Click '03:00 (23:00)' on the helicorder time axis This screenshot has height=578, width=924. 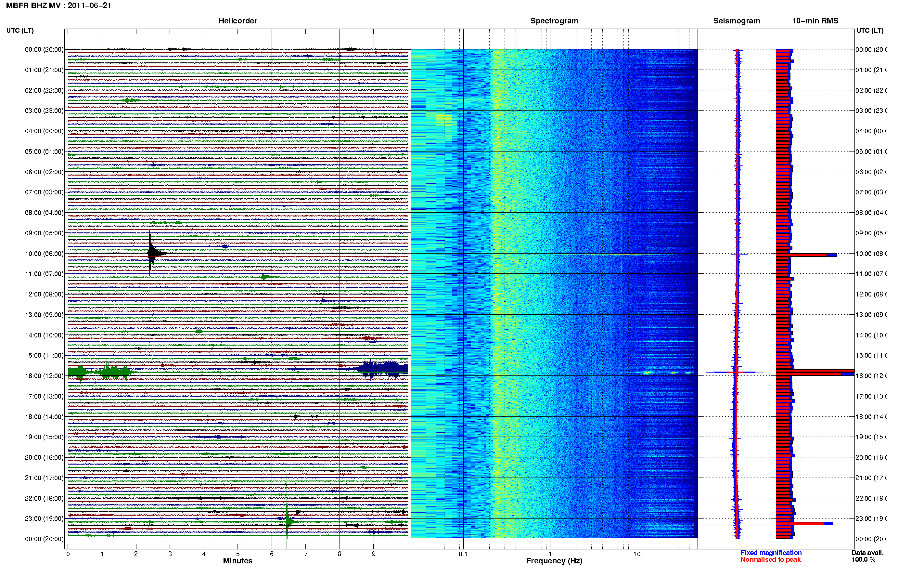[x=44, y=111]
